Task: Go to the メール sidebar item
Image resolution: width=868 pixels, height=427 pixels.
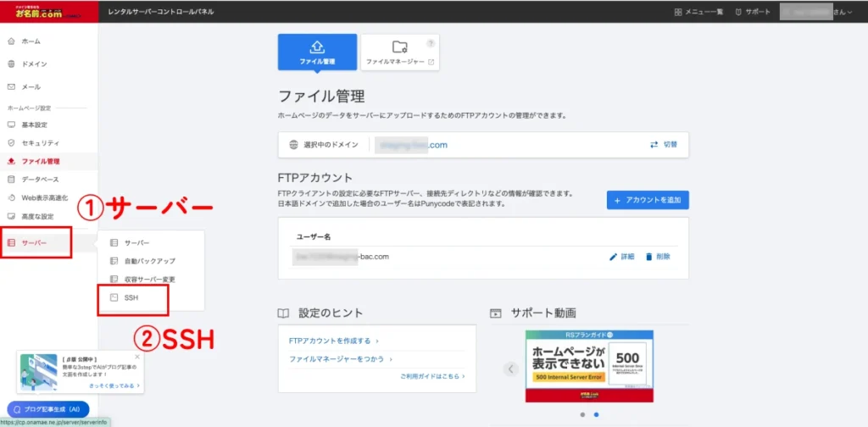Action: click(x=31, y=86)
